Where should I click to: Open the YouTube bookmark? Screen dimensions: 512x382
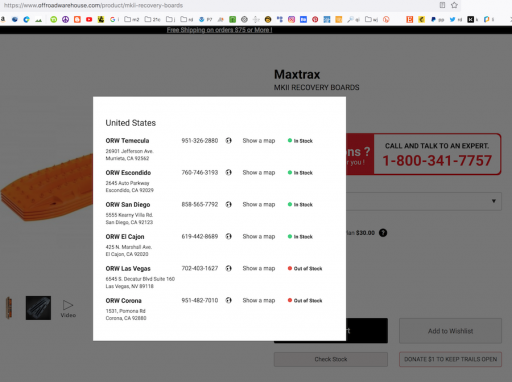[x=89, y=20]
